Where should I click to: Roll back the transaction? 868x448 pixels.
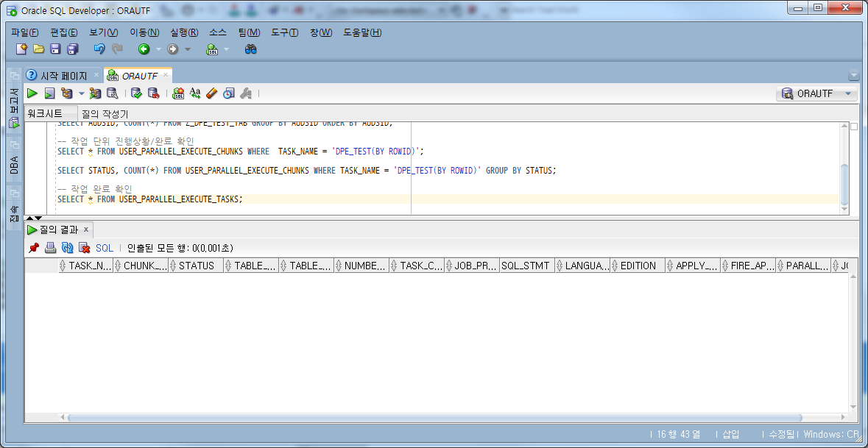[x=153, y=93]
